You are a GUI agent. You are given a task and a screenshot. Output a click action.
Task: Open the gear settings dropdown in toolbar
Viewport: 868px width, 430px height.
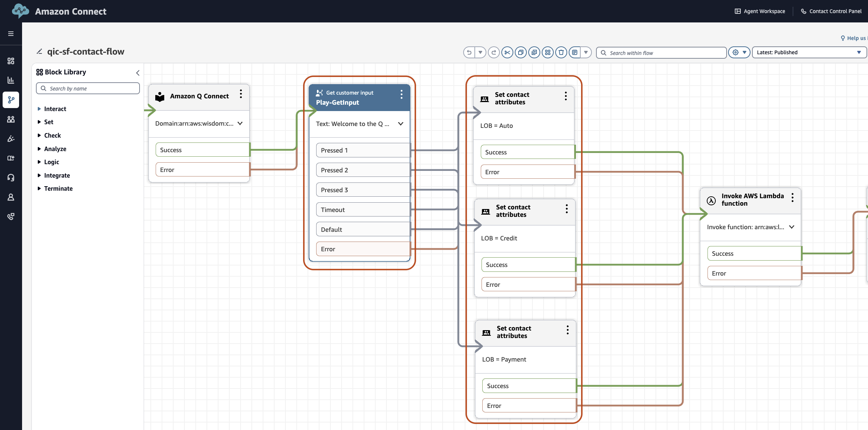coord(739,53)
